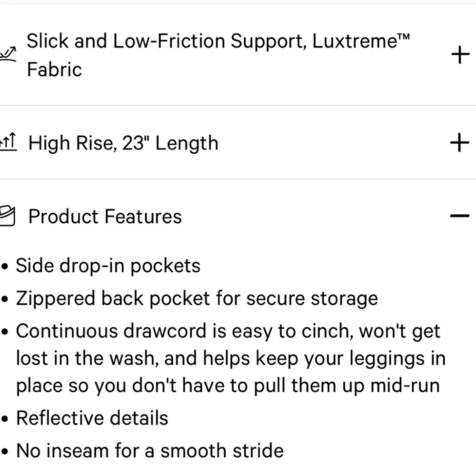Click the rise and length measurement icon

click(8, 143)
